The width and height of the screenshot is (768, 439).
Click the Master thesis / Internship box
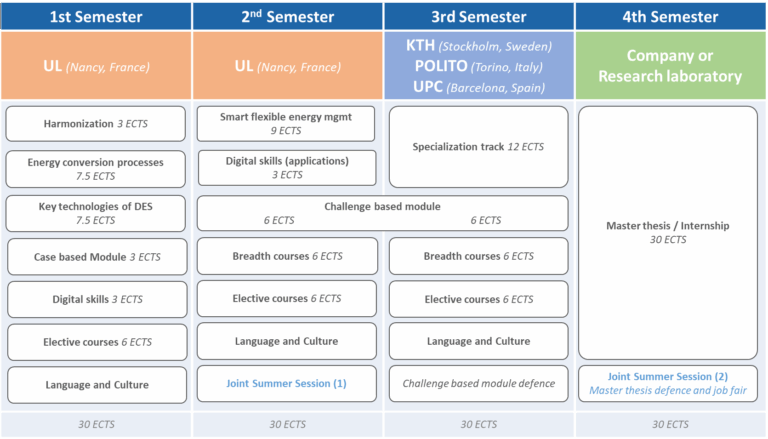[x=667, y=232]
